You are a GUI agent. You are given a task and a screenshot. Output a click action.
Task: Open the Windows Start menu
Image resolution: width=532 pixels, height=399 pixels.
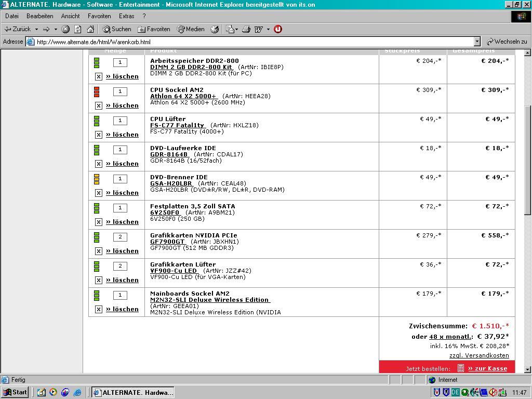point(15,393)
